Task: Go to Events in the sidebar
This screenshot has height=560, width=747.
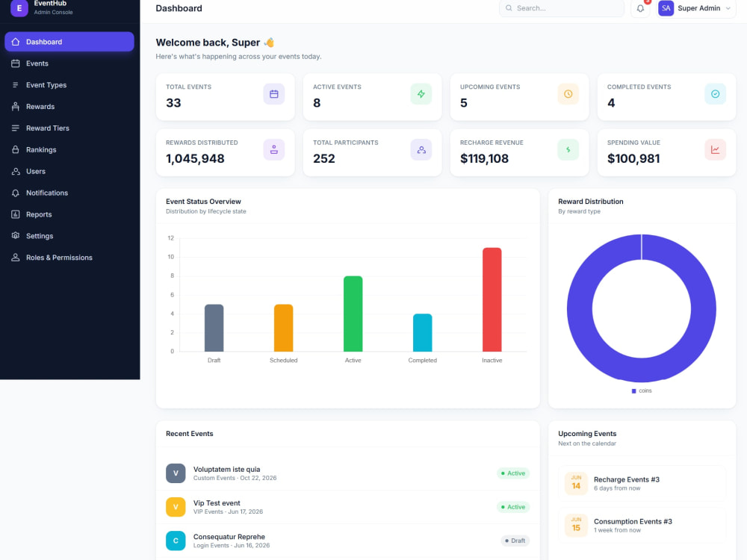Action: click(69, 63)
